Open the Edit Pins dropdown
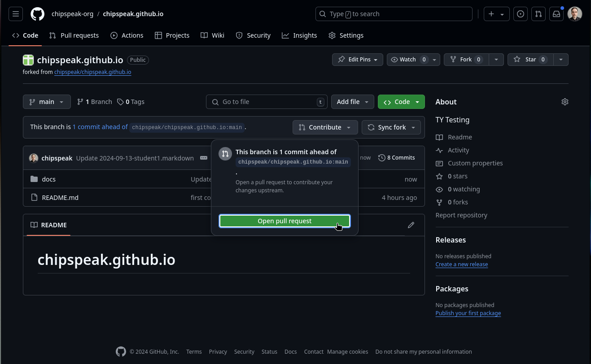The image size is (591, 364). 358,60
